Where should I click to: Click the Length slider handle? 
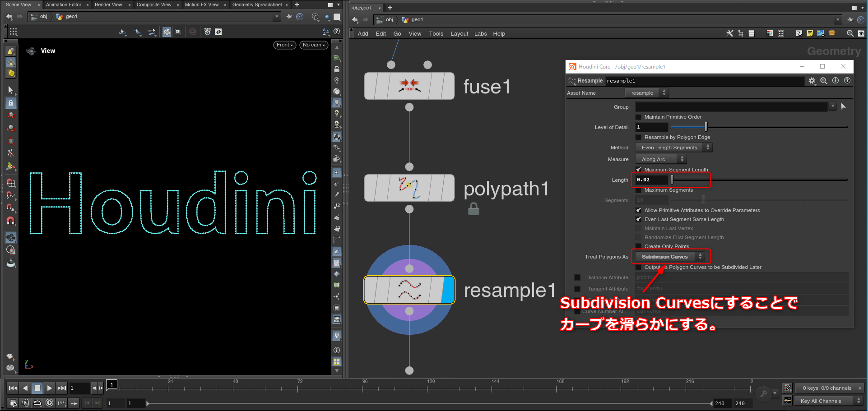click(x=672, y=180)
